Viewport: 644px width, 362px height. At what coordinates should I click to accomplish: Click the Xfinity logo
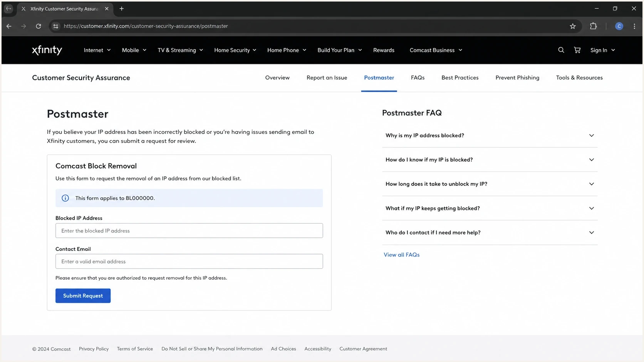pyautogui.click(x=47, y=50)
